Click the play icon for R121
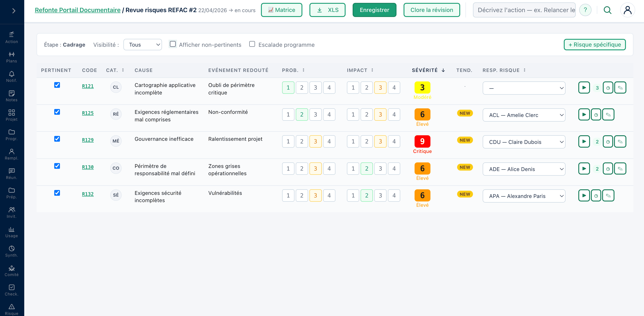The width and height of the screenshot is (644, 316). click(584, 88)
